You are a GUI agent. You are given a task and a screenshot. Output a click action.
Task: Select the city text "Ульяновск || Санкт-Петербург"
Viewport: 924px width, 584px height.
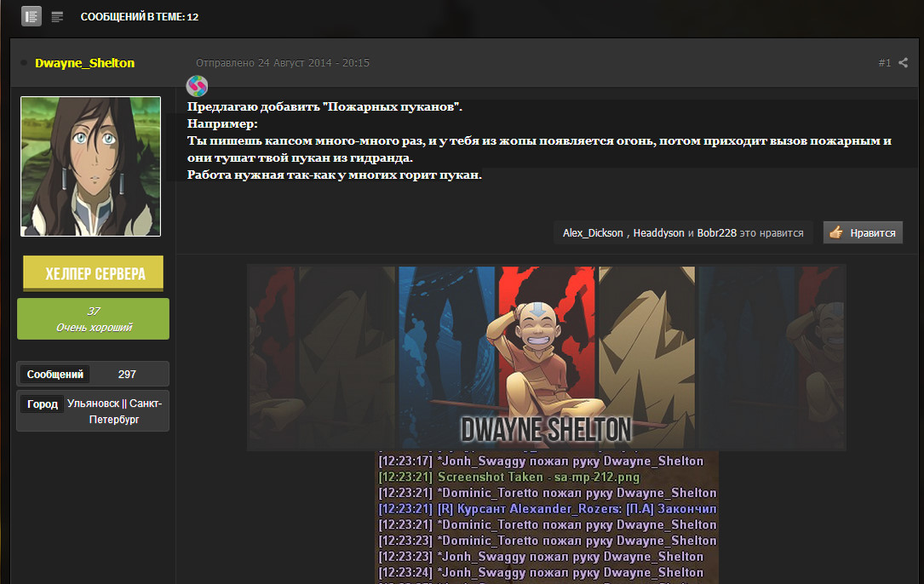coord(114,411)
